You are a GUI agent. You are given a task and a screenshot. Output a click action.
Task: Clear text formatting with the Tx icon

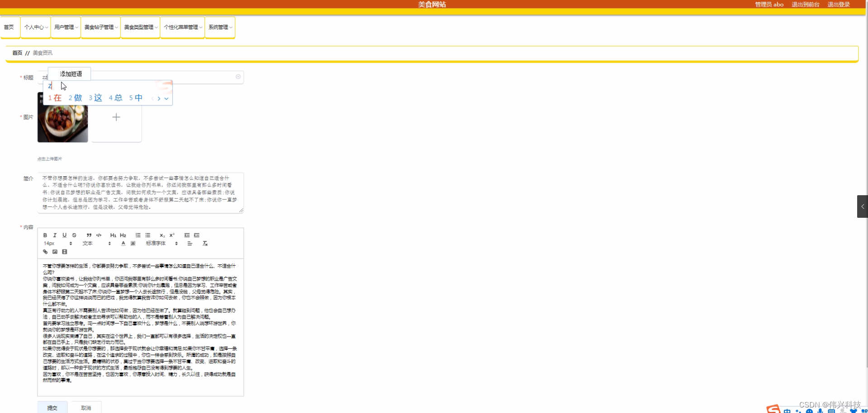click(x=205, y=243)
